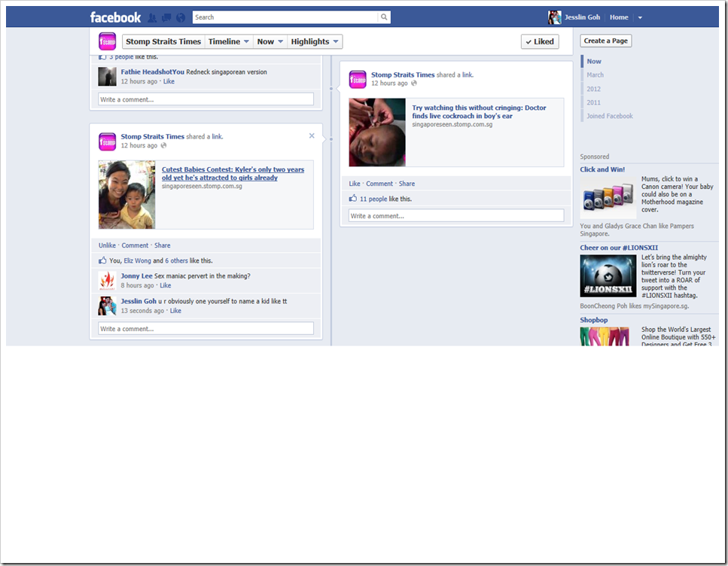This screenshot has width=728, height=566.
Task: Open the friend requests icon in header
Action: tap(152, 17)
